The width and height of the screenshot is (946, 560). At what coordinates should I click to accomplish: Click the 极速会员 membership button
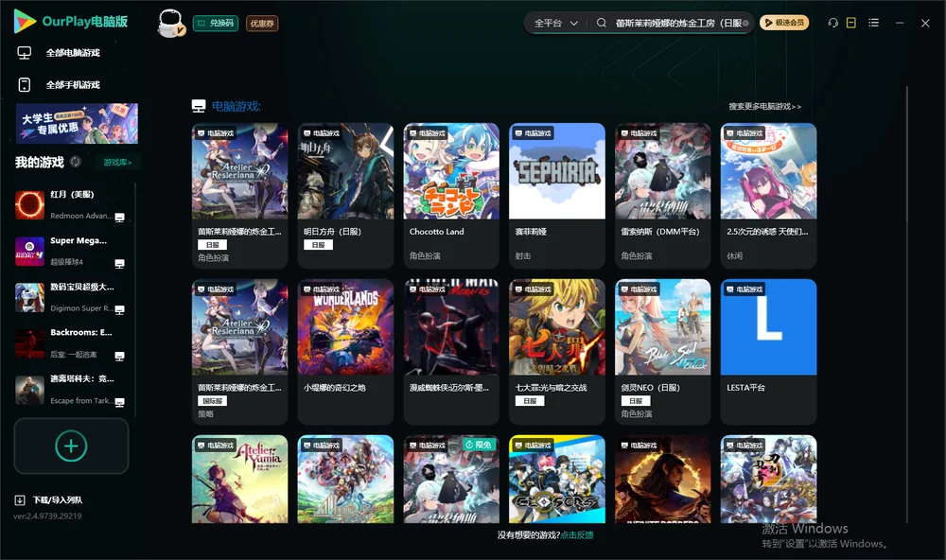784,23
